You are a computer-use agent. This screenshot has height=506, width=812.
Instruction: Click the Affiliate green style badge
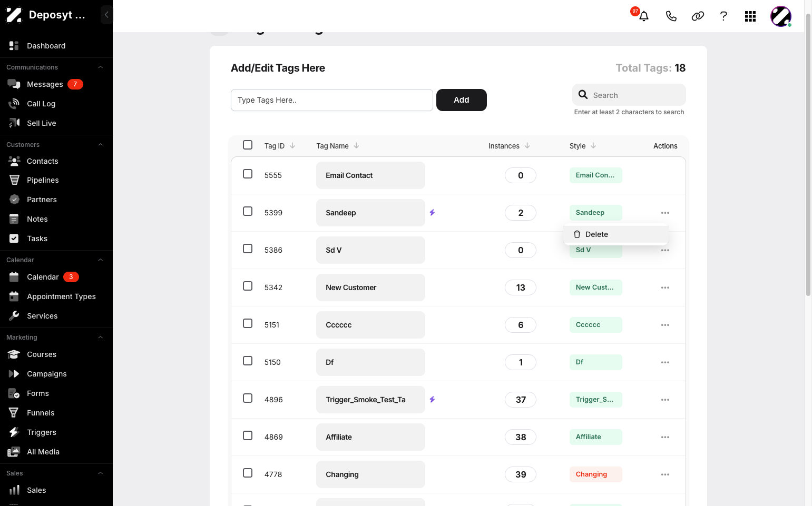pyautogui.click(x=596, y=437)
